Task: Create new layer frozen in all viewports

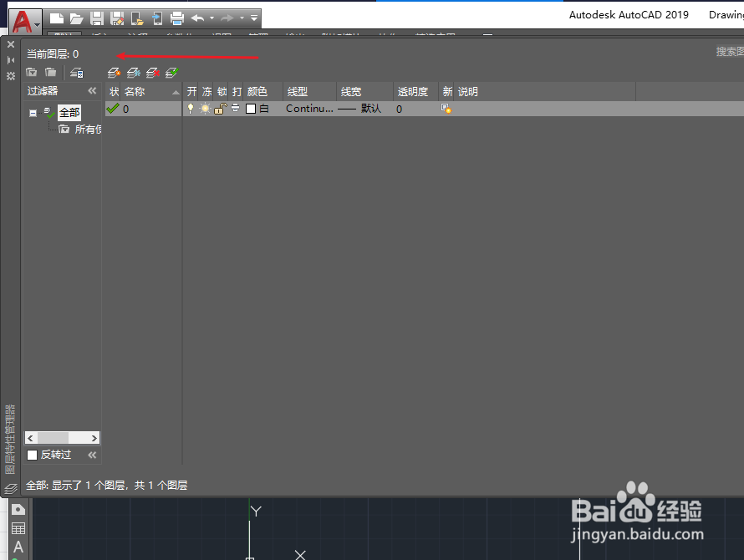Action: tap(133, 73)
